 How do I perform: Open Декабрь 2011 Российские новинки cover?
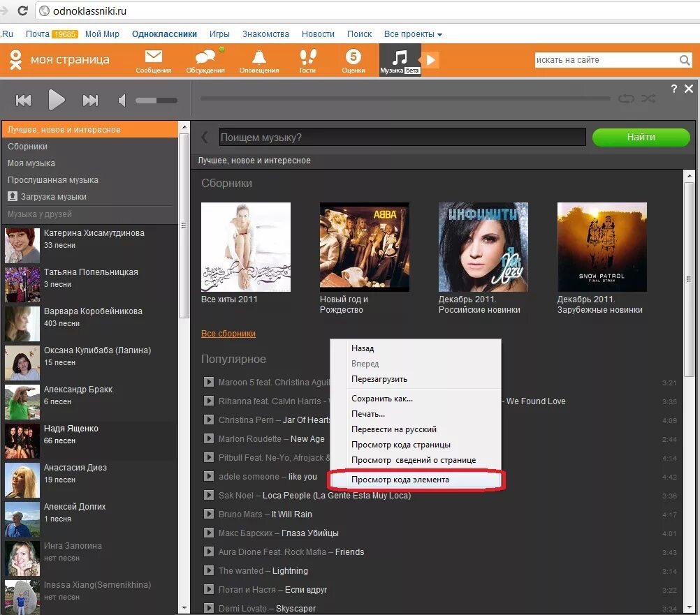(x=483, y=247)
